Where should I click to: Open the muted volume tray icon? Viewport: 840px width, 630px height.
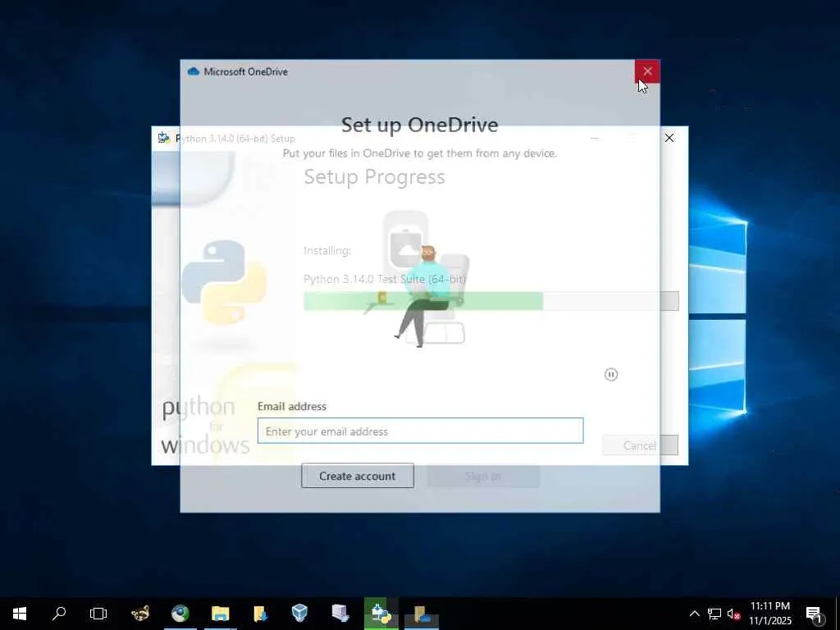(733, 614)
